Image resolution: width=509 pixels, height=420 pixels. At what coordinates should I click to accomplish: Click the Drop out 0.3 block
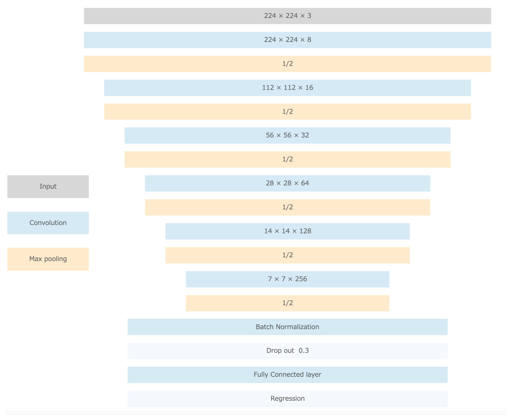(x=287, y=351)
